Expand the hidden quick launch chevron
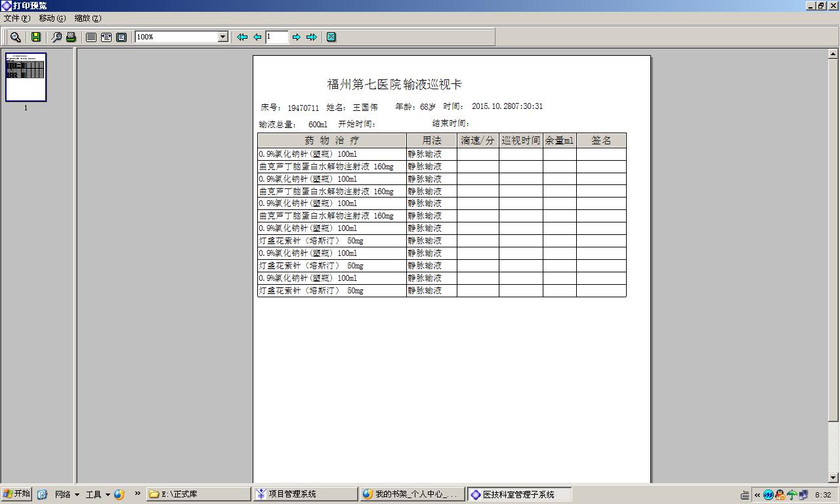Screen dimensions: 840x504 click(138, 493)
